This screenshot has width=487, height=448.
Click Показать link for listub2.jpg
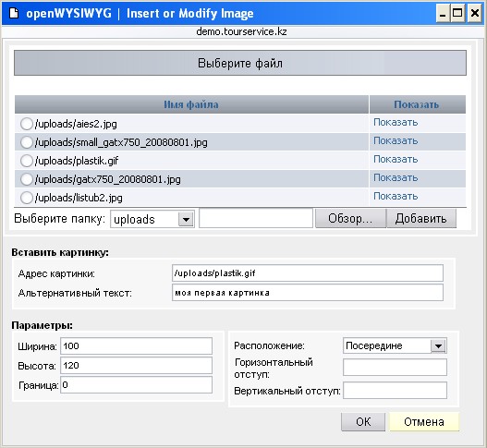point(396,196)
